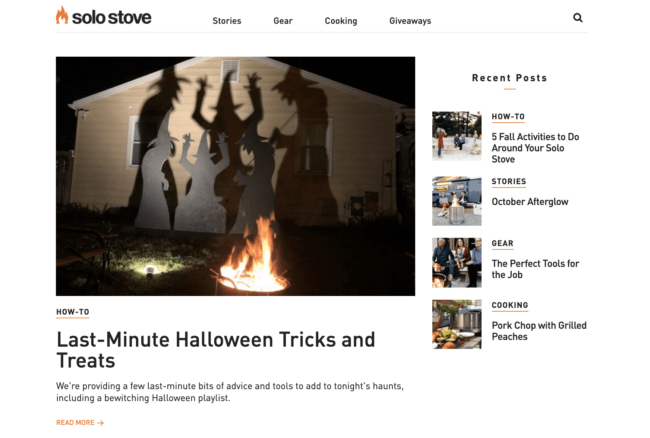650x438 pixels.
Task: Click the HOW-TO tag under featured image
Action: point(72,312)
